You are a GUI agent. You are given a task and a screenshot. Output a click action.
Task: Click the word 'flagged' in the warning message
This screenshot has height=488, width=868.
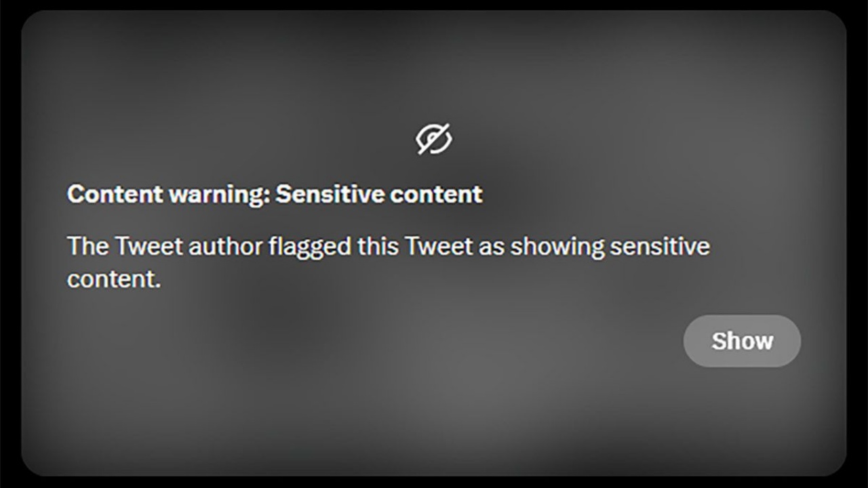[x=310, y=247]
